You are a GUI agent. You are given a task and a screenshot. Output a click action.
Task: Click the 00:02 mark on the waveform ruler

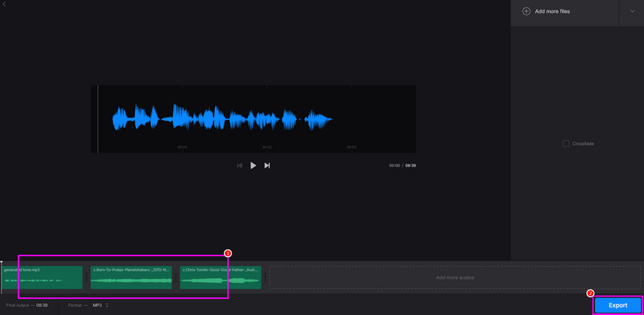(267, 147)
